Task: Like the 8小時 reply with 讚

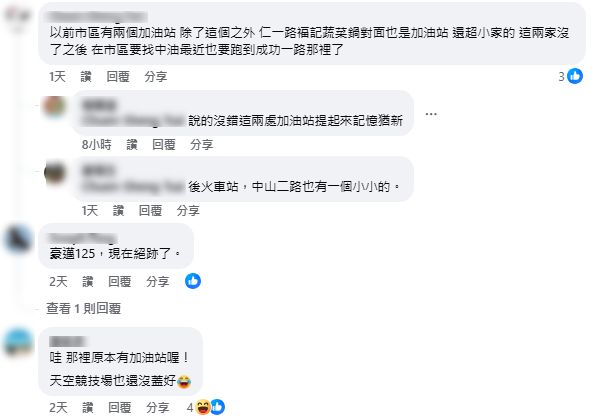Action: pos(132,145)
